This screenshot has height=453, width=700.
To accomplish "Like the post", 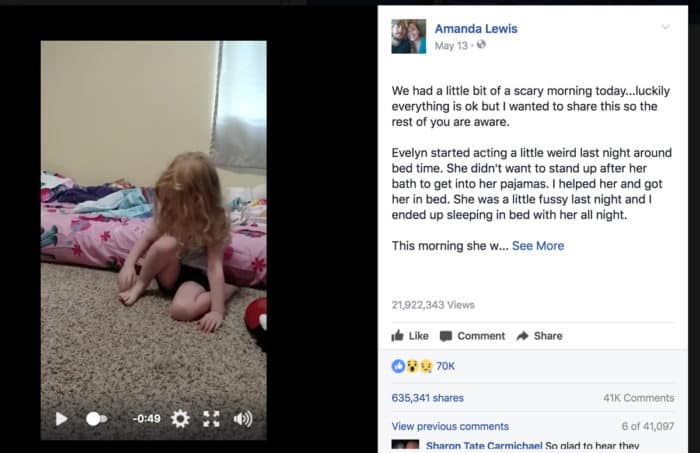I will click(x=410, y=336).
